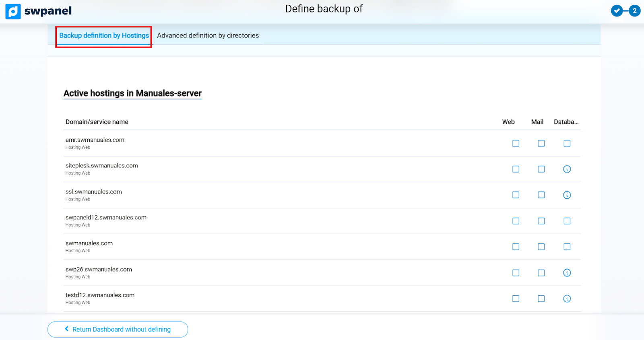This screenshot has height=340, width=644.
Task: Click the swmanuales.com domain row name
Action: pyautogui.click(x=89, y=243)
